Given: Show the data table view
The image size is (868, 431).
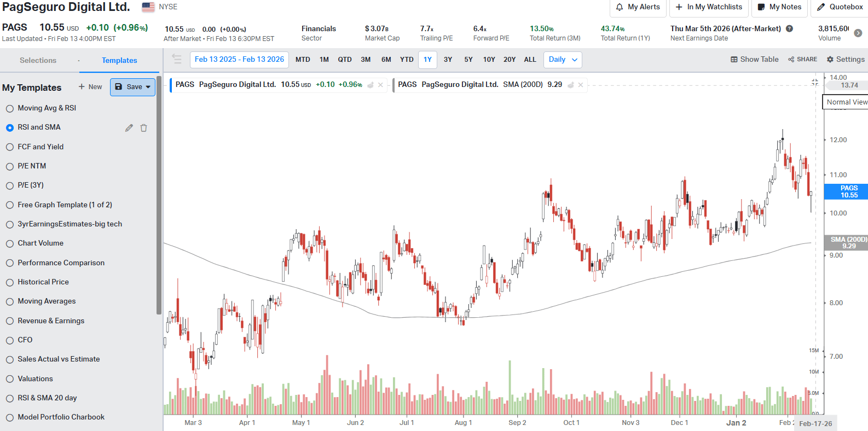Looking at the screenshot, I should pos(754,59).
